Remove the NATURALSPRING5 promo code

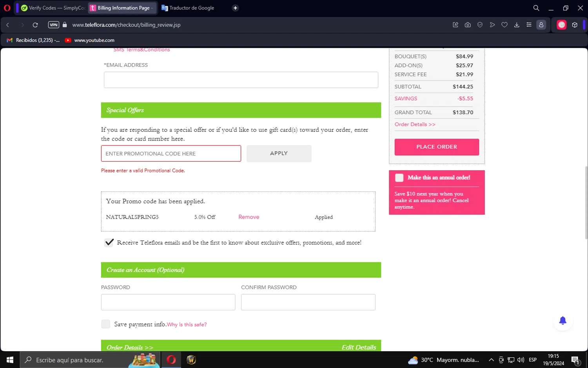coord(249,217)
